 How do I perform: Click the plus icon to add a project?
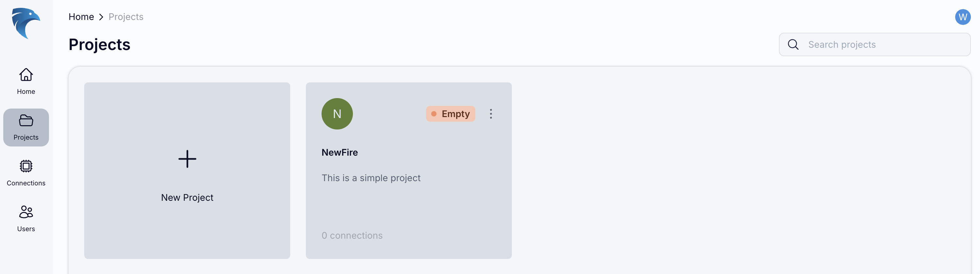pyautogui.click(x=187, y=159)
